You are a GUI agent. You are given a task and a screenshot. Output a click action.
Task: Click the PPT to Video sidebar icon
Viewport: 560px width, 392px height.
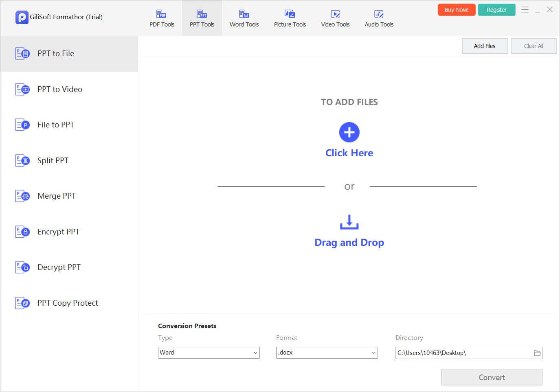pos(22,89)
